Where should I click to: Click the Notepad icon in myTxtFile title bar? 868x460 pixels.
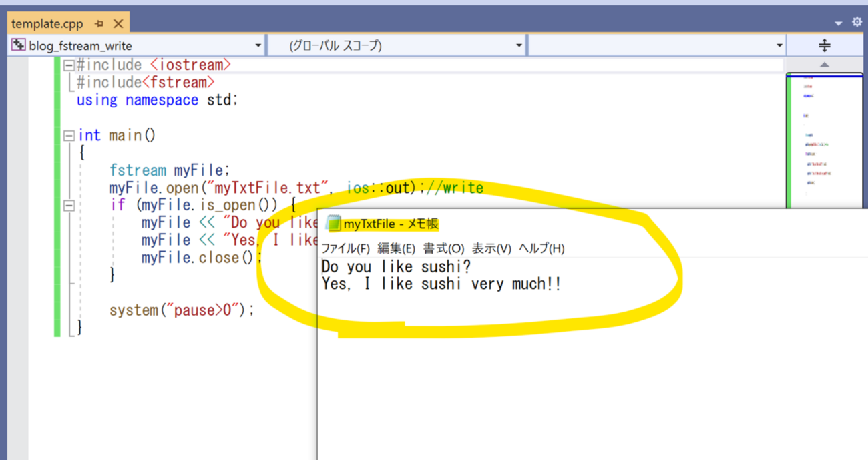click(333, 224)
